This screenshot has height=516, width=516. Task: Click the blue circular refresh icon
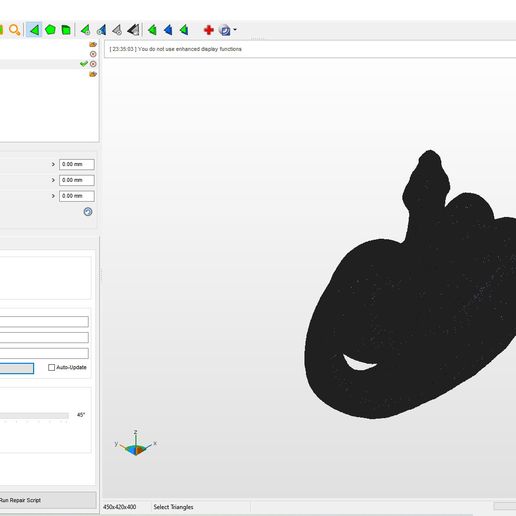click(88, 212)
